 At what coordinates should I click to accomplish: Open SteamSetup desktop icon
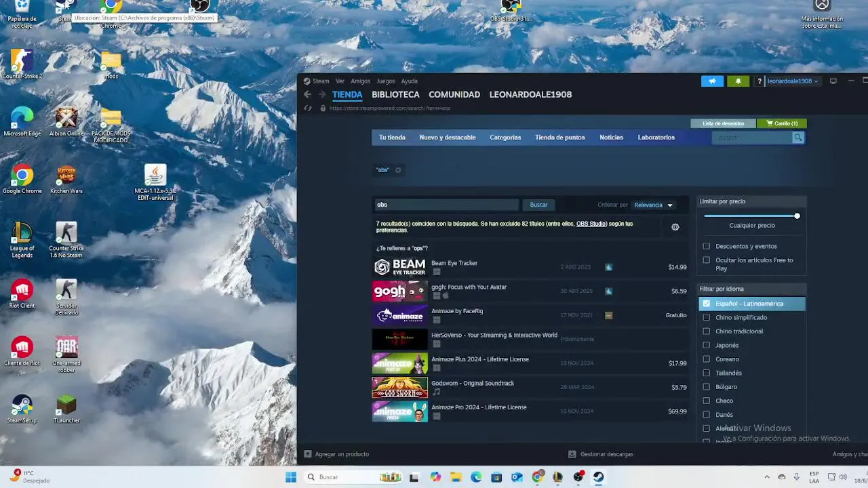(22, 409)
